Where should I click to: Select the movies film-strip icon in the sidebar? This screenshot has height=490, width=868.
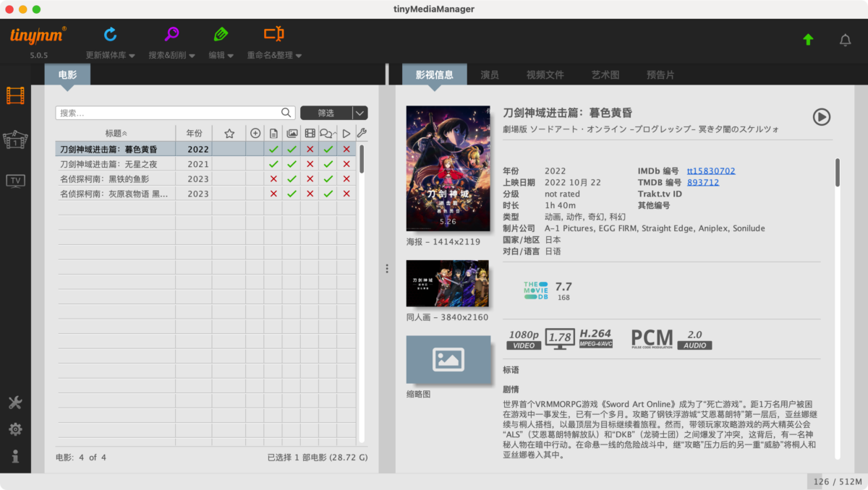pos(15,95)
